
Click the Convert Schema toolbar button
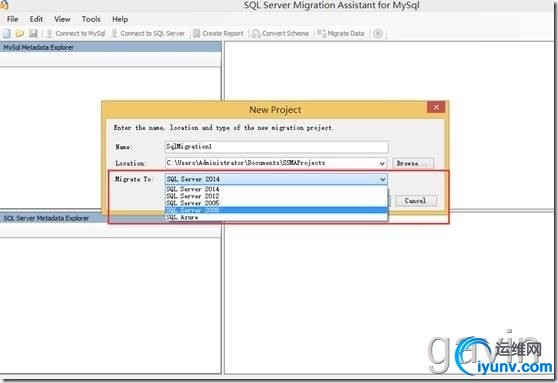tap(280, 33)
